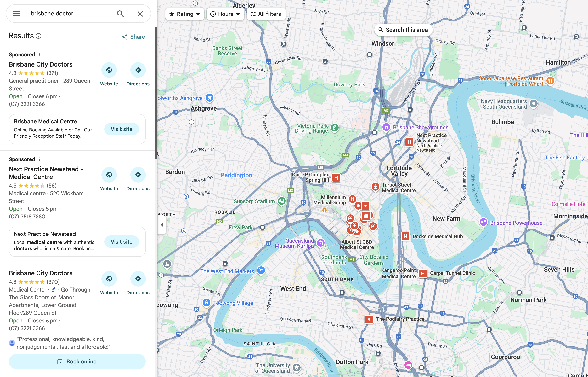
Task: Open the hamburger menu beside the search box
Action: coord(17,14)
